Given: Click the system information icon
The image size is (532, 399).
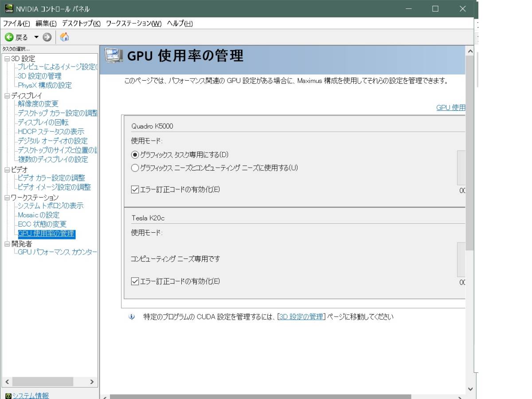Looking at the screenshot, I should pyautogui.click(x=8, y=396).
